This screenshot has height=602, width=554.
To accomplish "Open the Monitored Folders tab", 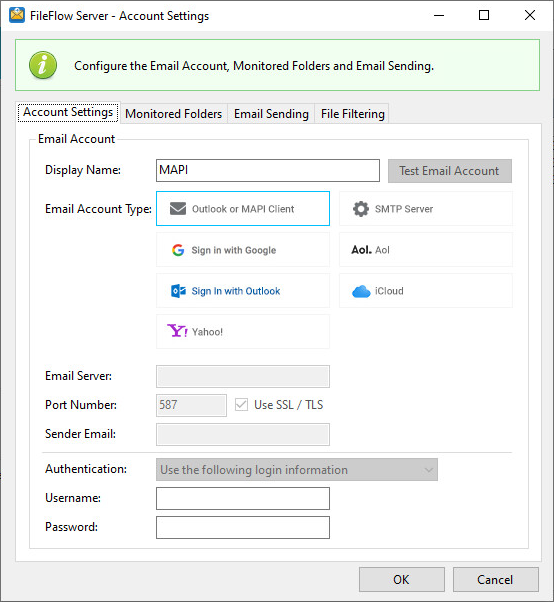I will pos(174,114).
